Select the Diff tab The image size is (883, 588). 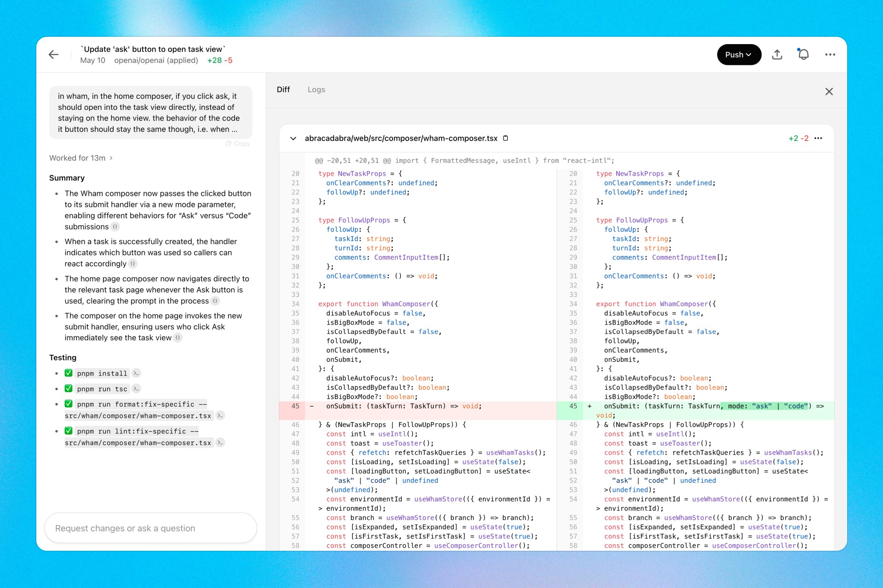pos(283,90)
